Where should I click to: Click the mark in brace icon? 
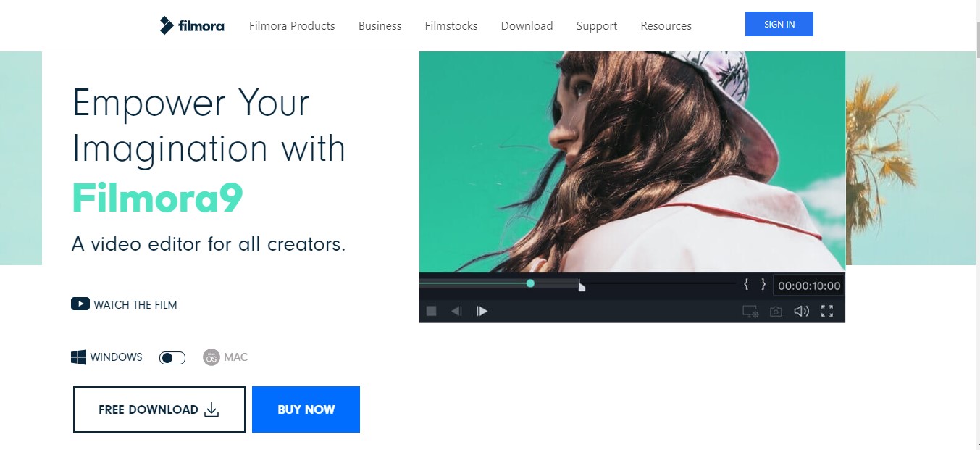(x=746, y=284)
